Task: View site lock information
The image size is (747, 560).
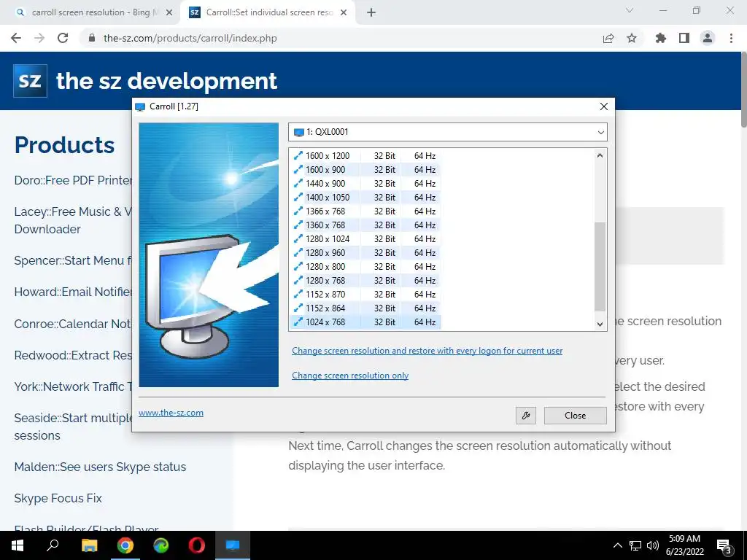Action: [x=93, y=38]
